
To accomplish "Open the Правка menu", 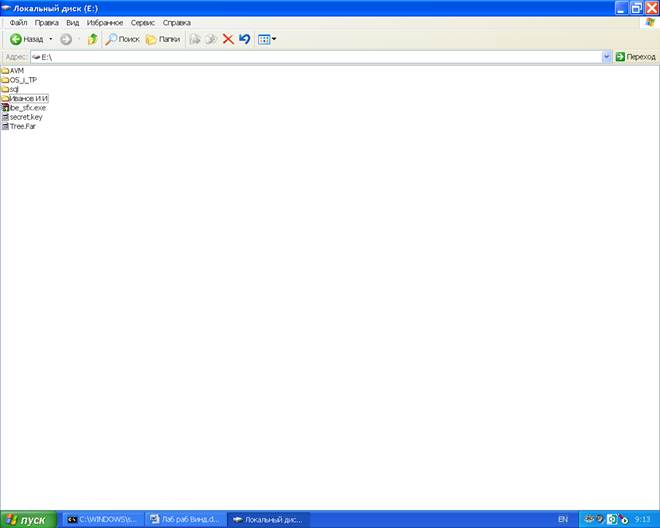I will coord(46,23).
